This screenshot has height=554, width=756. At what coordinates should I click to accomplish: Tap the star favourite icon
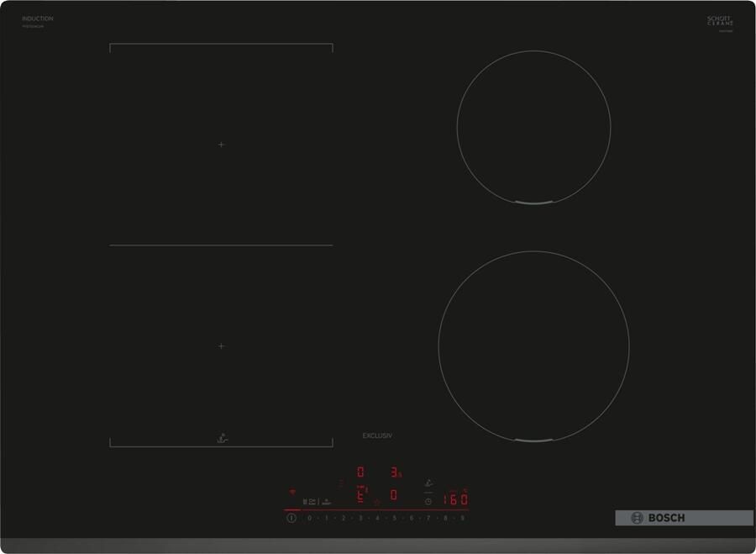tap(377, 503)
